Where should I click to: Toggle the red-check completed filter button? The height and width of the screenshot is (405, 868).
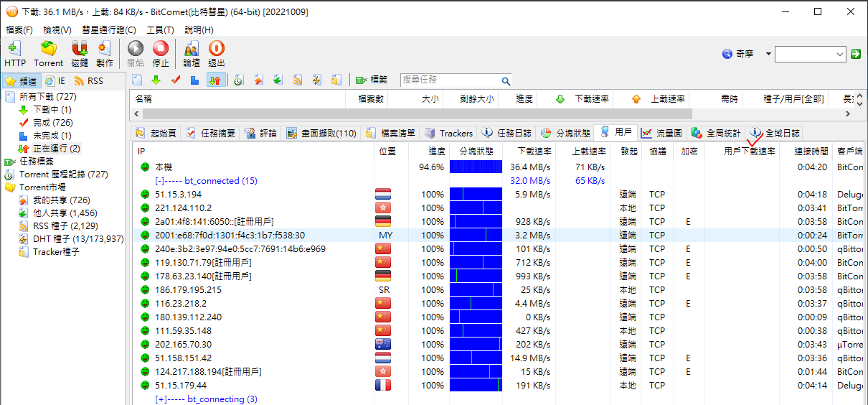175,80
